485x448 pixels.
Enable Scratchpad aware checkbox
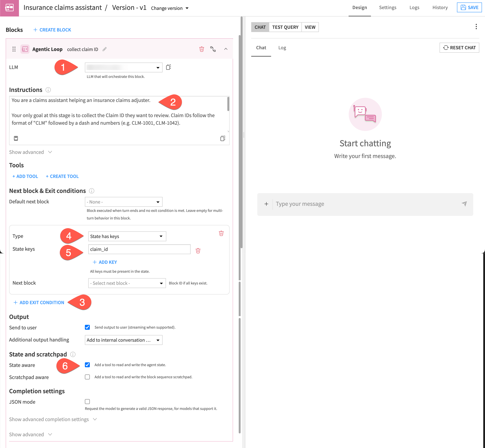pyautogui.click(x=87, y=377)
